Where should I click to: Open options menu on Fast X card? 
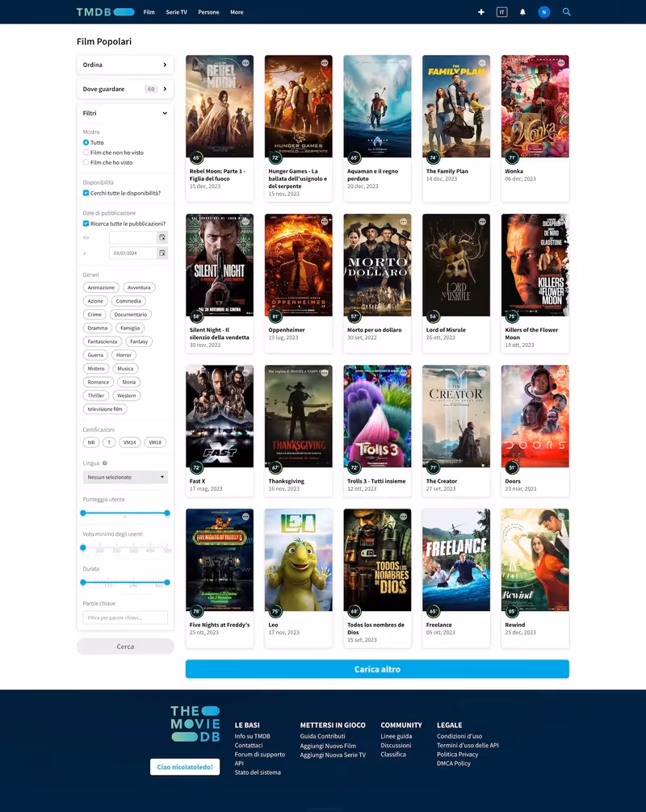pyautogui.click(x=245, y=372)
